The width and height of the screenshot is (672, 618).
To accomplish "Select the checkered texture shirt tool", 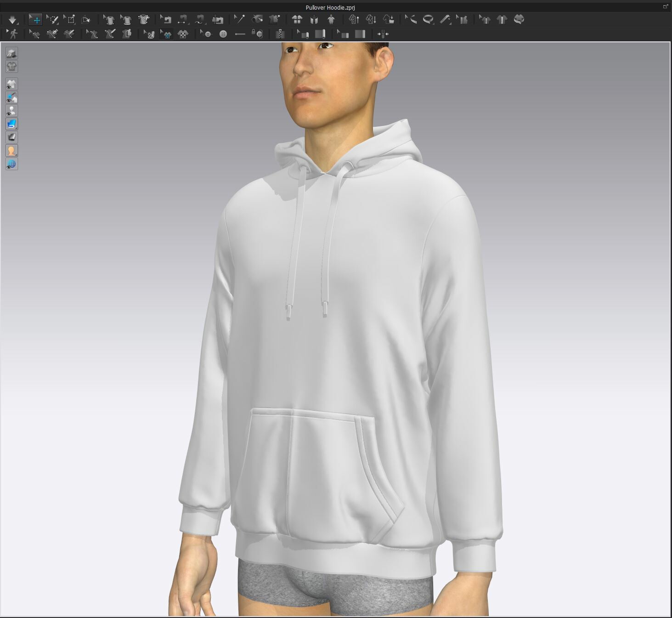I will tap(183, 34).
